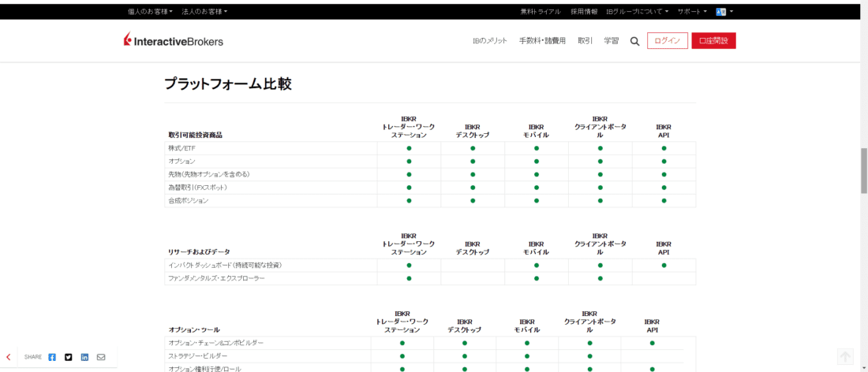
Task: Open the language translate selector
Action: point(724,12)
